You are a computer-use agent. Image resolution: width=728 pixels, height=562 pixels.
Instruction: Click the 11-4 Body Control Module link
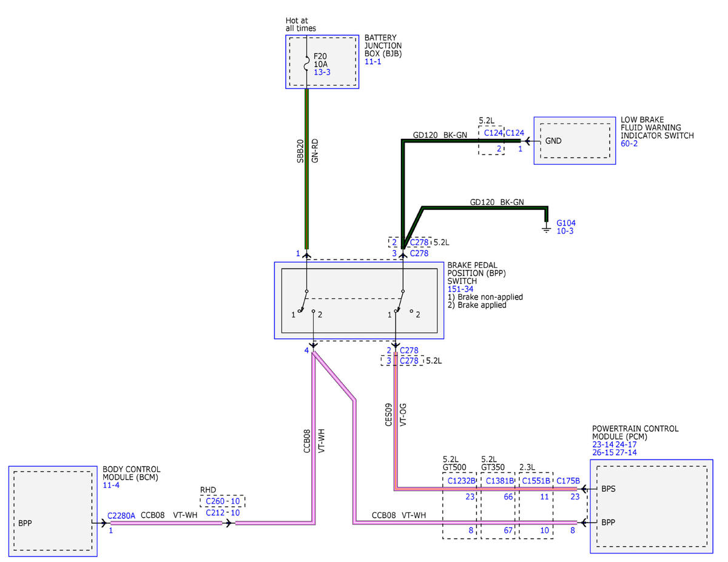tap(111, 486)
